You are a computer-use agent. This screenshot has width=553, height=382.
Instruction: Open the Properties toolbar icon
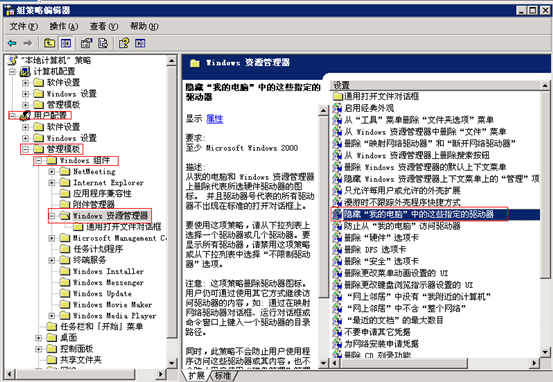[x=86, y=43]
